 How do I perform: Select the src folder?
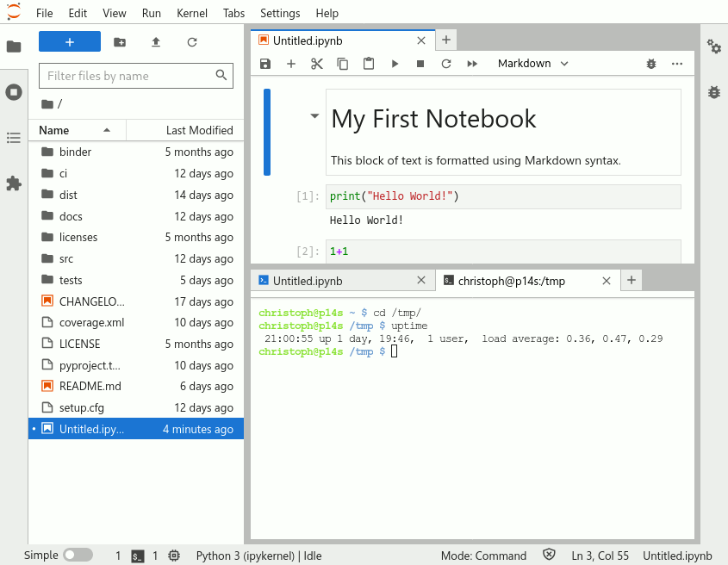click(x=136, y=259)
